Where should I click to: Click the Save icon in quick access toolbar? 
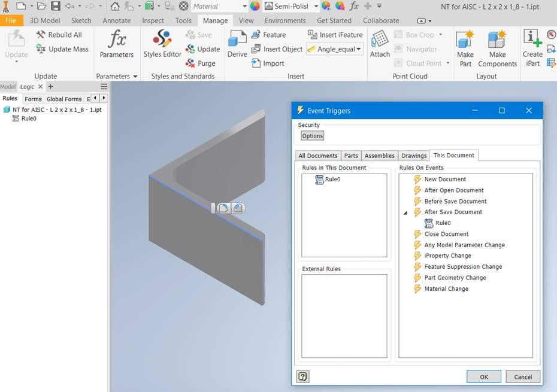click(x=56, y=6)
